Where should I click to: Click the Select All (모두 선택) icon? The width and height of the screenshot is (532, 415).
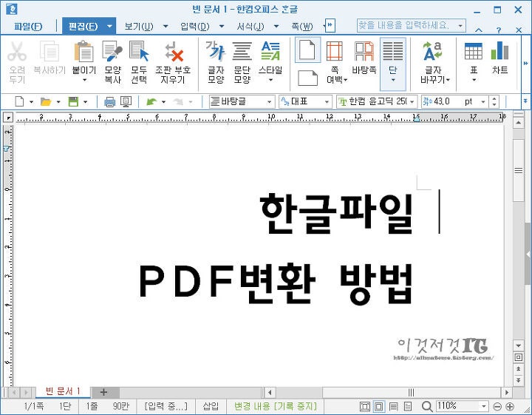[x=139, y=52]
